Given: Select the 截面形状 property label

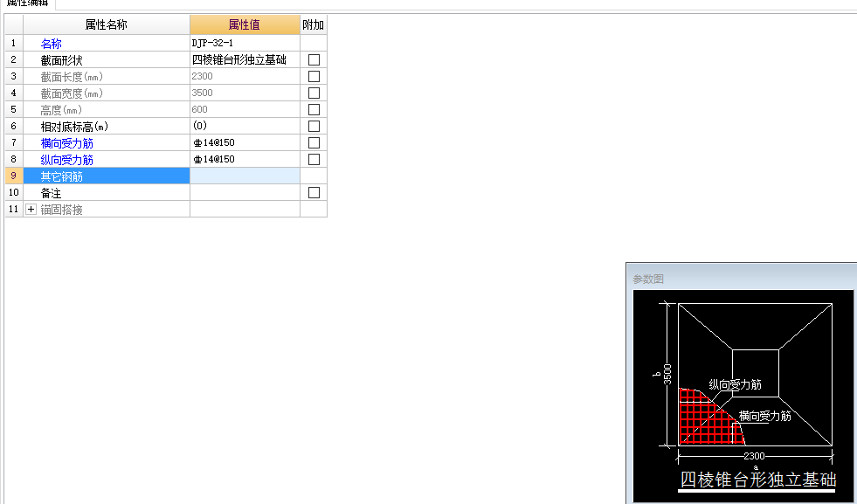Looking at the screenshot, I should (x=61, y=60).
